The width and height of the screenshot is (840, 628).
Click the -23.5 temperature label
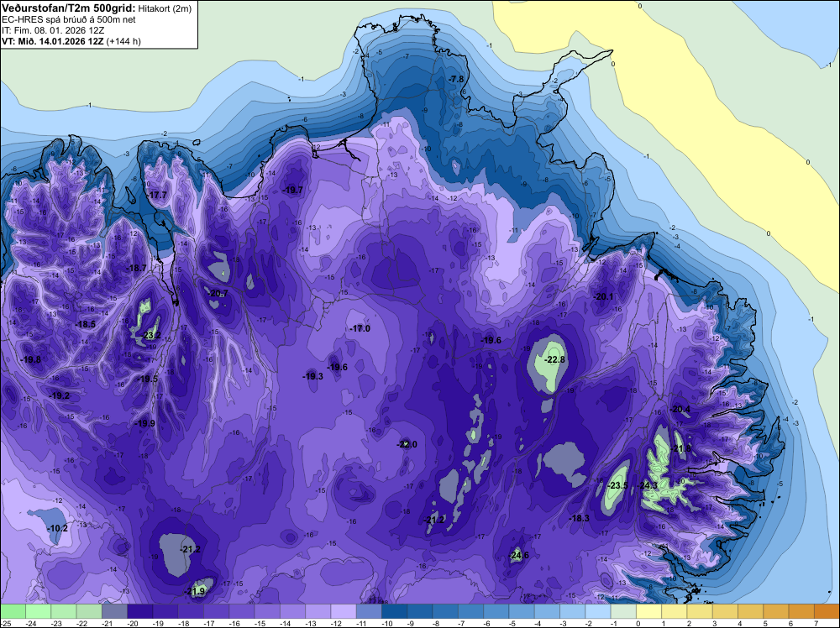point(617,485)
